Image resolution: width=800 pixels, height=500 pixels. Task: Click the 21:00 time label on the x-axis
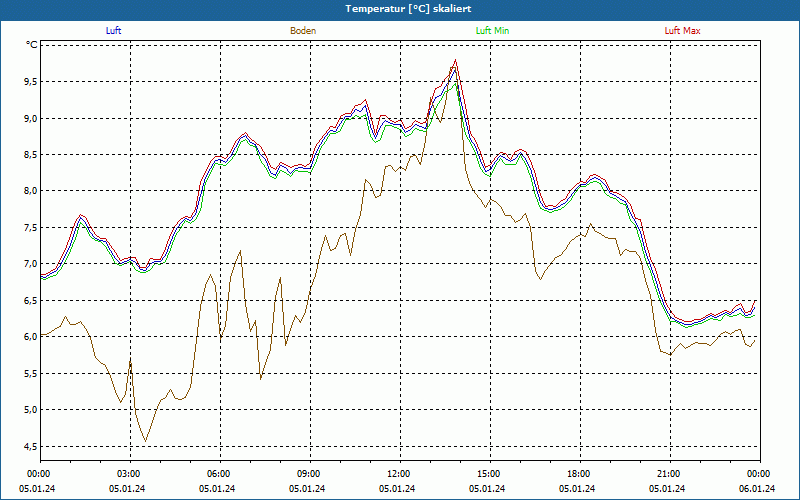tap(670, 474)
